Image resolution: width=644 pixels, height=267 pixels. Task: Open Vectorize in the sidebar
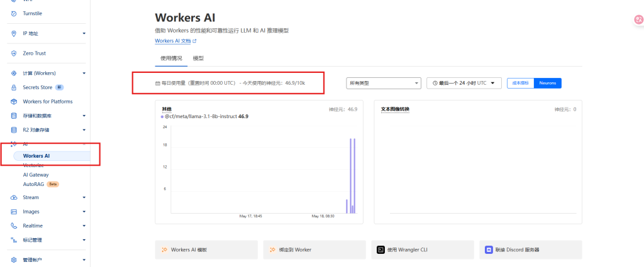(x=34, y=165)
